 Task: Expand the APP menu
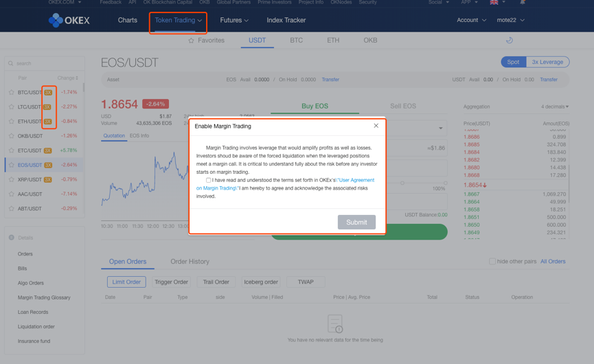[x=470, y=2]
